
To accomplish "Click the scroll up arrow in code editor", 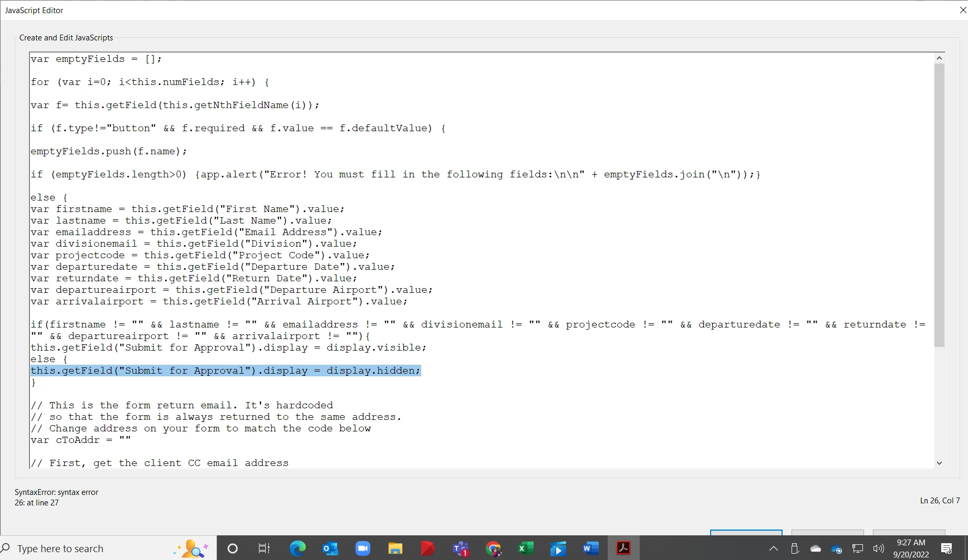I will click(940, 58).
